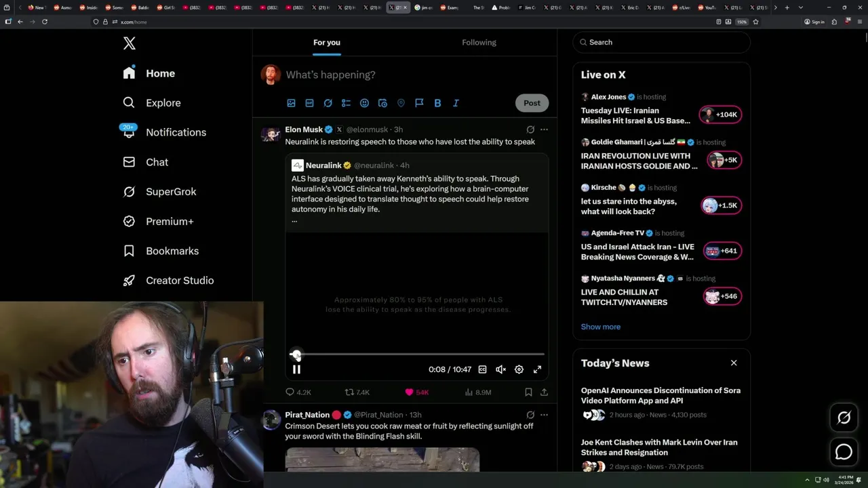
Task: Repost Elon Musk's post (7.4K)
Action: pyautogui.click(x=357, y=392)
